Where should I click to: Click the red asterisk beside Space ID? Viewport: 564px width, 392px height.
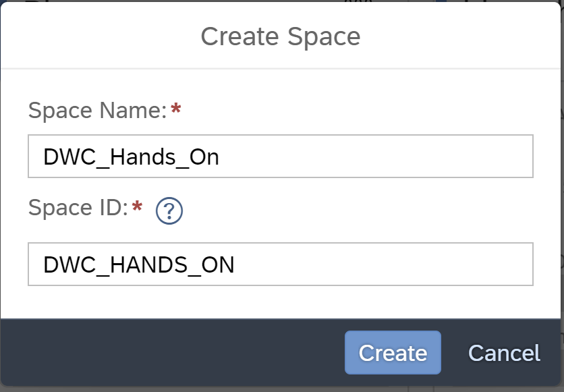pyautogui.click(x=137, y=206)
